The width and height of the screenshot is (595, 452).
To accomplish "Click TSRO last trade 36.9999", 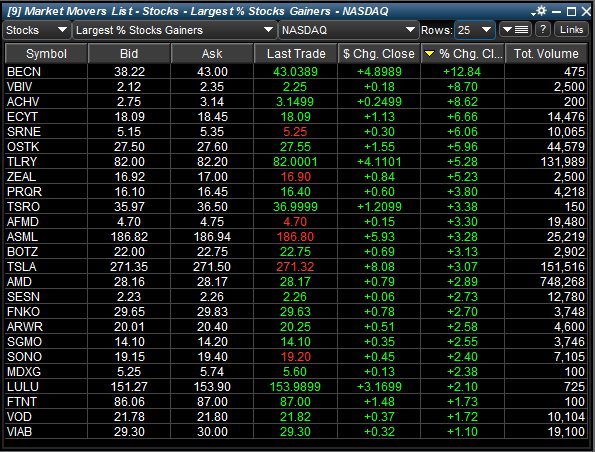I will click(295, 207).
